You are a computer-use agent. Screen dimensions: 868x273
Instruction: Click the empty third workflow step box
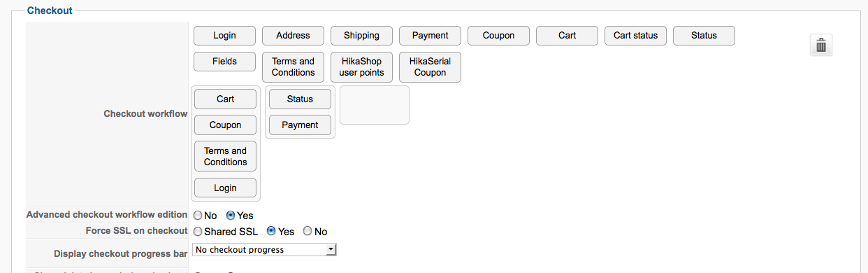(375, 105)
